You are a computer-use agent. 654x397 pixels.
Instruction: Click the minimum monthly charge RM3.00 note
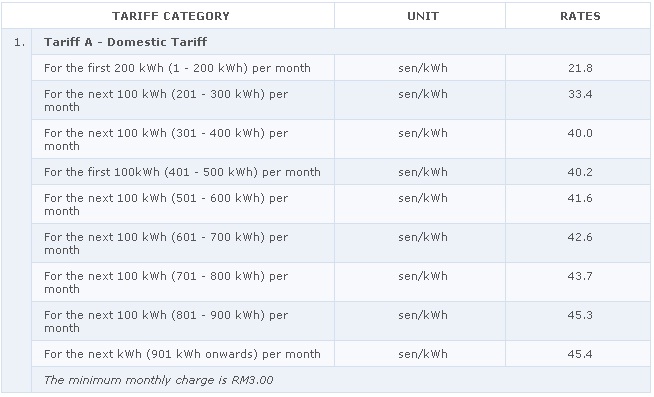pos(158,380)
